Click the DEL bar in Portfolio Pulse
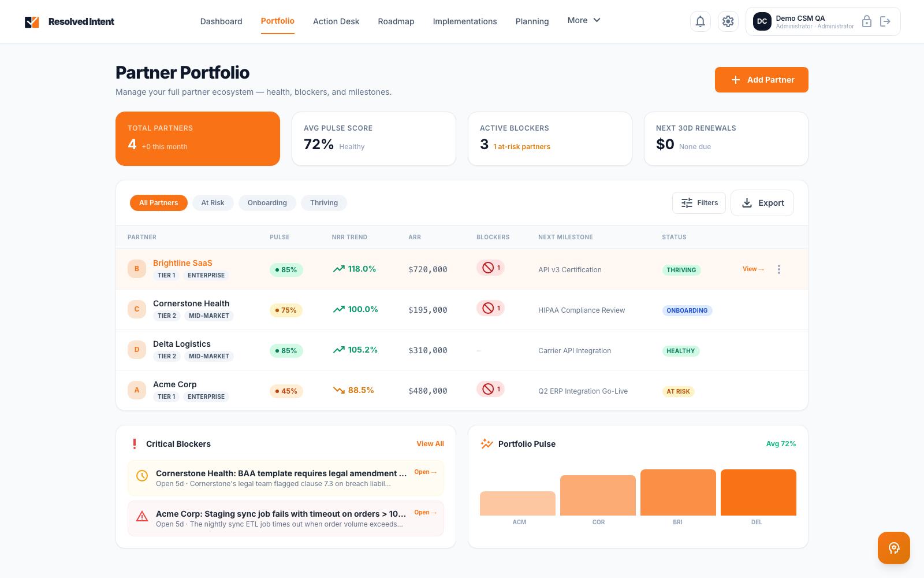This screenshot has width=924, height=578. 758,492
